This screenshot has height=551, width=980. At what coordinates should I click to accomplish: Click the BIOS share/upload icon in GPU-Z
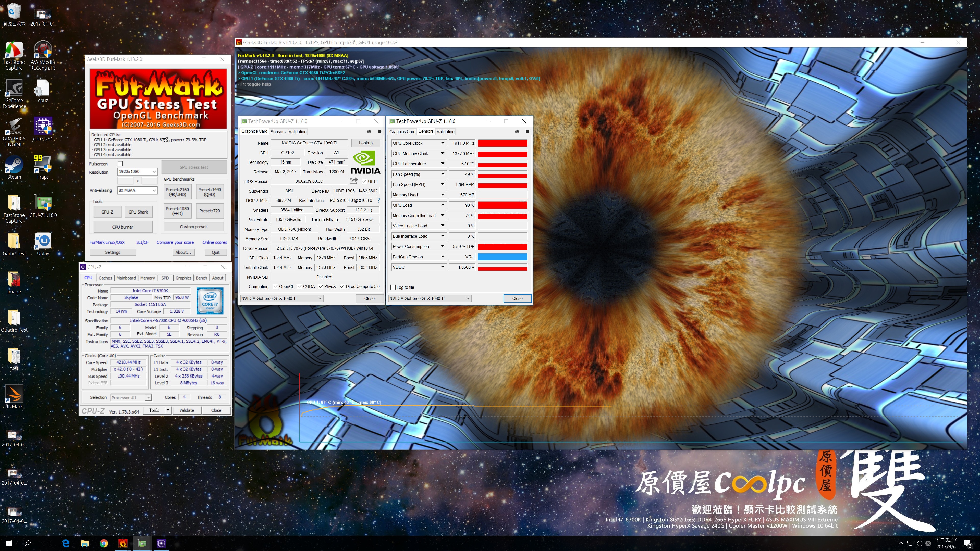coord(353,181)
